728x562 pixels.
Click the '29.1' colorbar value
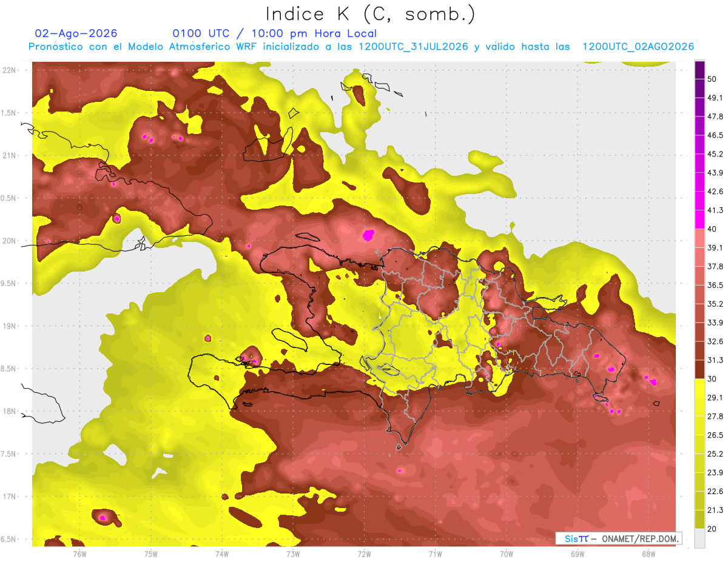pyautogui.click(x=715, y=397)
